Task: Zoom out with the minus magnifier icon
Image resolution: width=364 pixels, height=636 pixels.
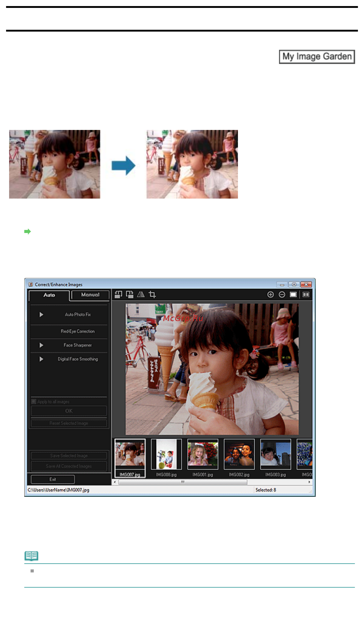Action: point(282,295)
